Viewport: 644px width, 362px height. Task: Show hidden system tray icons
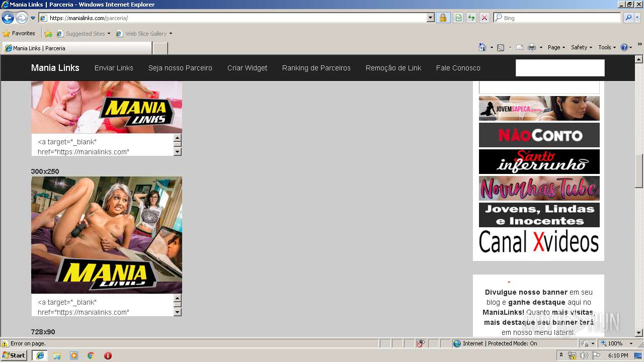tap(561, 355)
